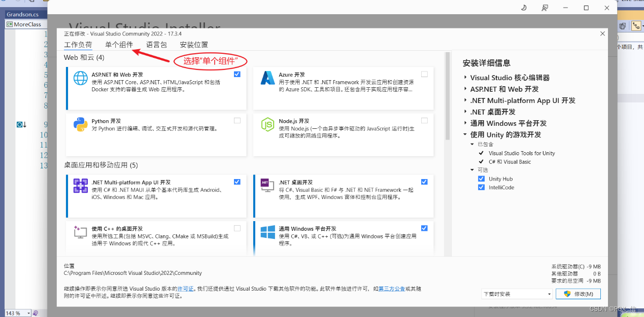Check the Node.js development workload

point(424,121)
